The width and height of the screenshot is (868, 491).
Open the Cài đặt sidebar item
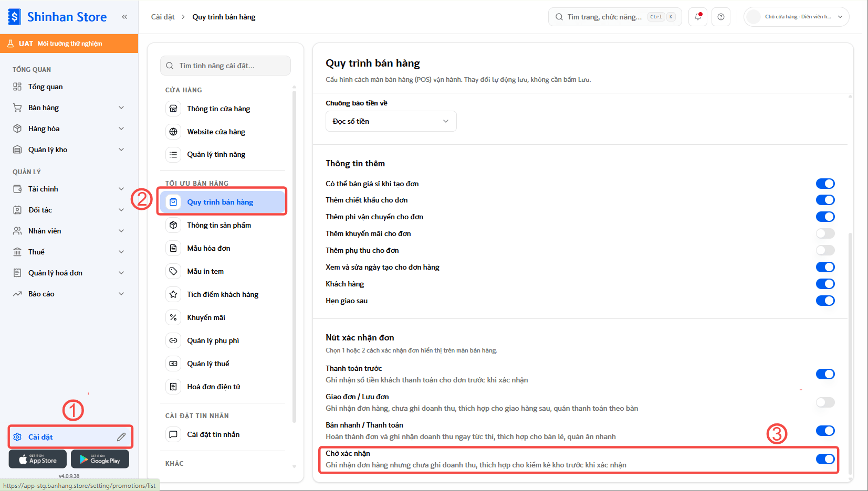coord(70,437)
